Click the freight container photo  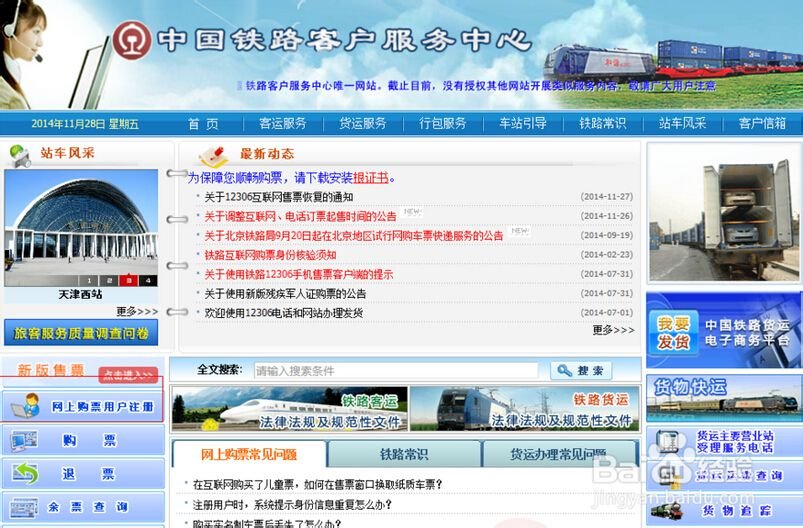coord(724,213)
